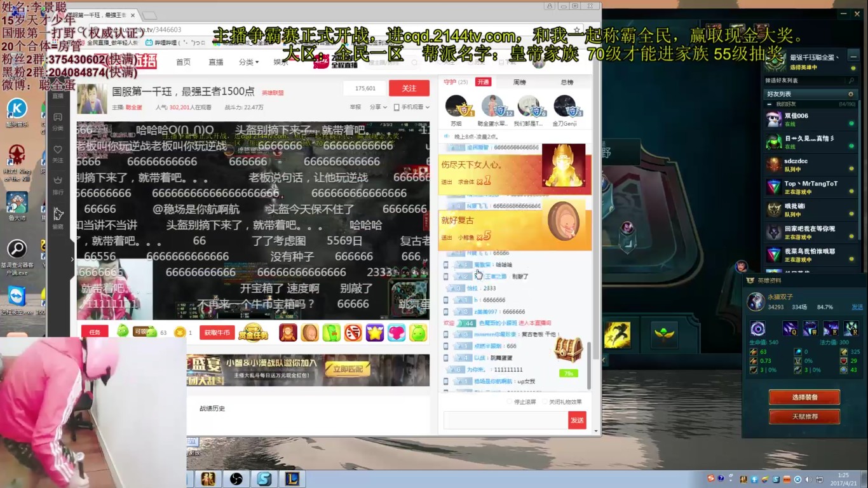Screen dimensions: 868x488
Task: Send the yellow-green blob gift
Action: coord(417,332)
